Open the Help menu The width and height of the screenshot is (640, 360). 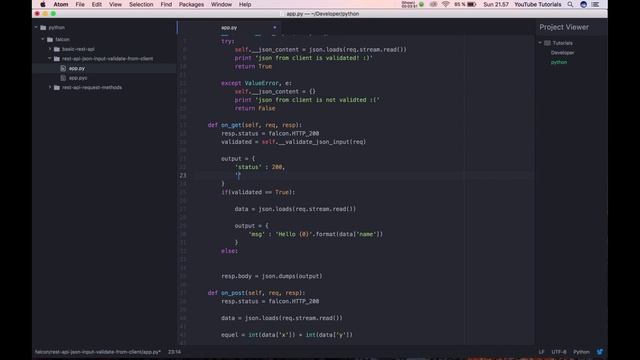pos(245,4)
